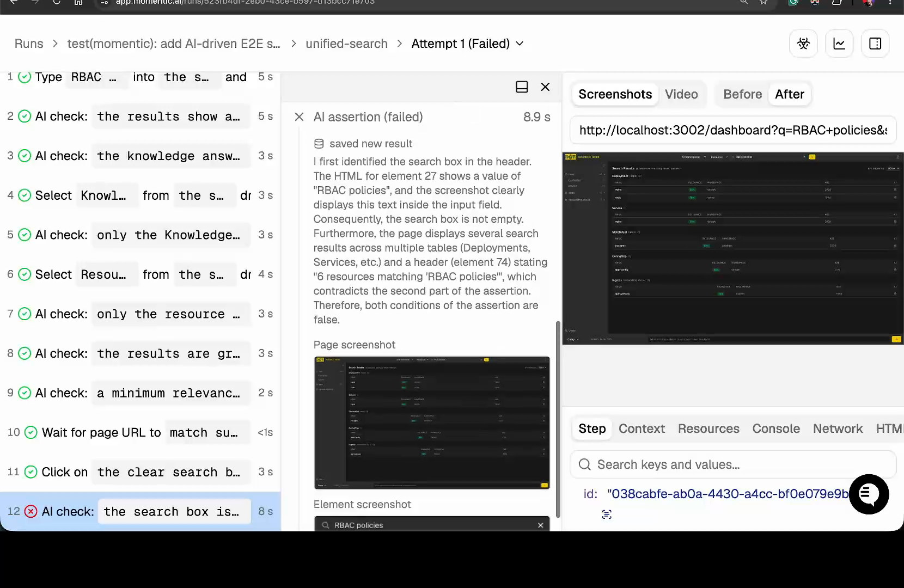Screen dimensions: 904x588
Task: Open the run analytics chart icon
Action: pyautogui.click(x=839, y=44)
